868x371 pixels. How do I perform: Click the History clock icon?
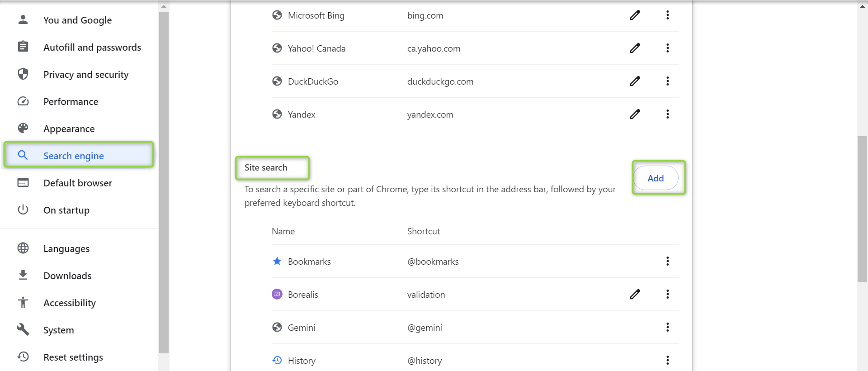[x=277, y=360]
